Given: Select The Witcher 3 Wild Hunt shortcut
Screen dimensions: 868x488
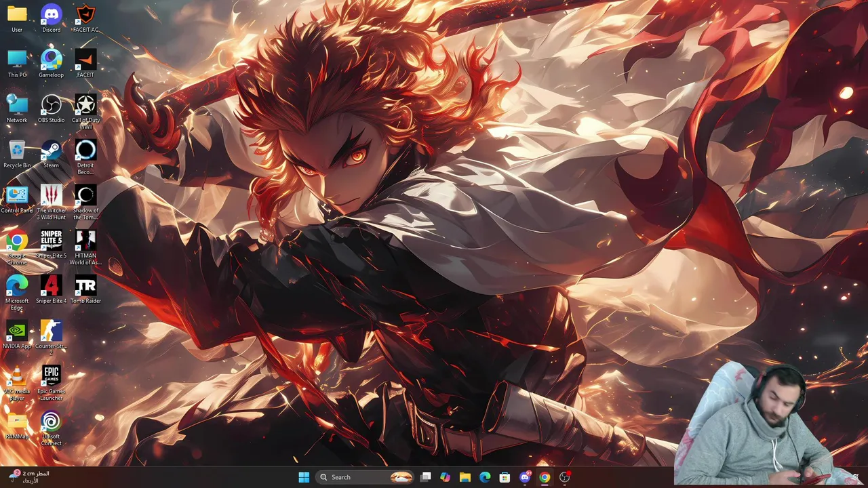Looking at the screenshot, I should click(x=52, y=203).
